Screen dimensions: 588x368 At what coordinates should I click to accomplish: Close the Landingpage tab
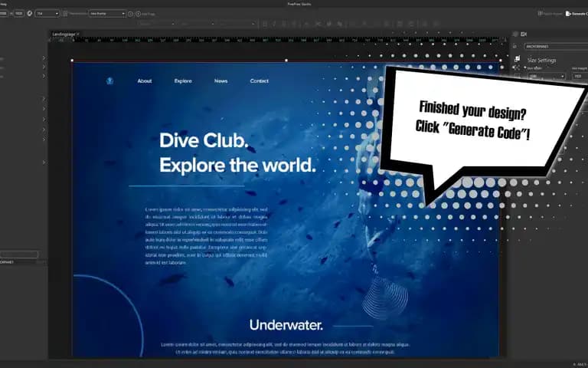coord(78,34)
